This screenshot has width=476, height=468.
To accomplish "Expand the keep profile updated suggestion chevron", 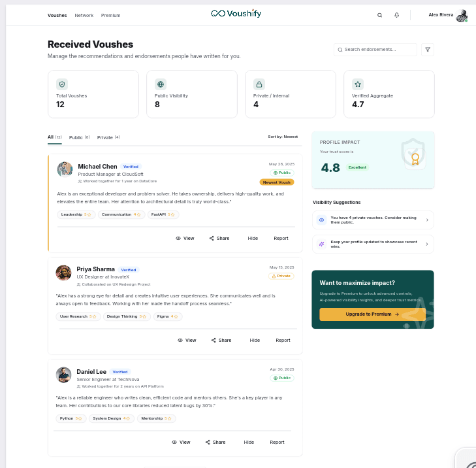I will (x=427, y=244).
